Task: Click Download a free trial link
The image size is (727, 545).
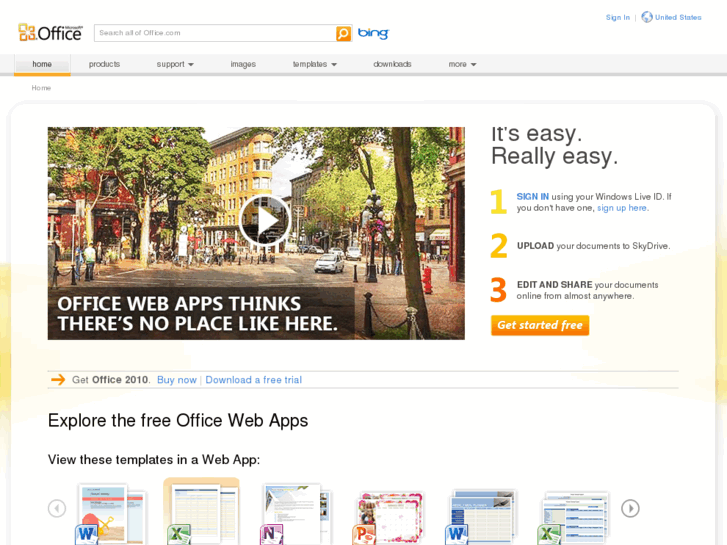Action: (x=254, y=380)
